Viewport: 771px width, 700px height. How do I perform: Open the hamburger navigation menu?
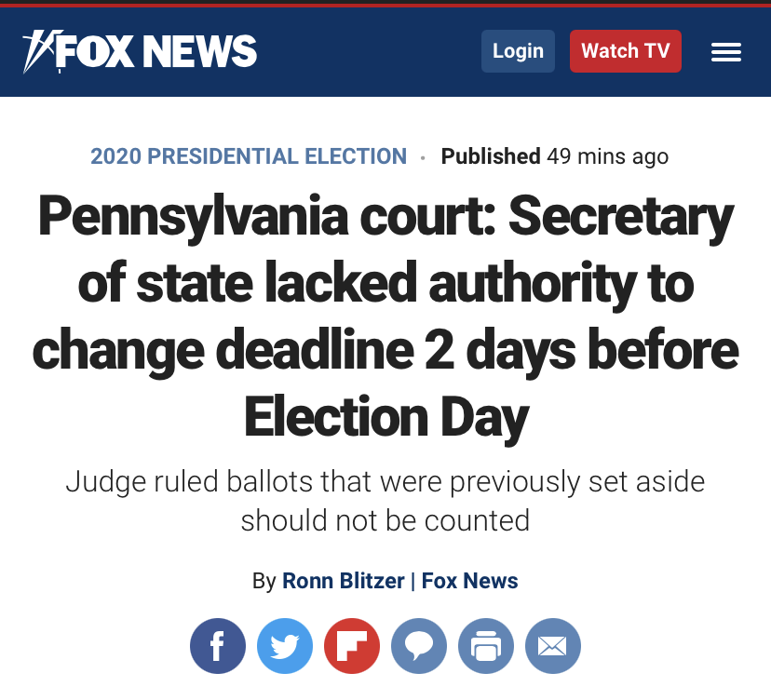725,51
